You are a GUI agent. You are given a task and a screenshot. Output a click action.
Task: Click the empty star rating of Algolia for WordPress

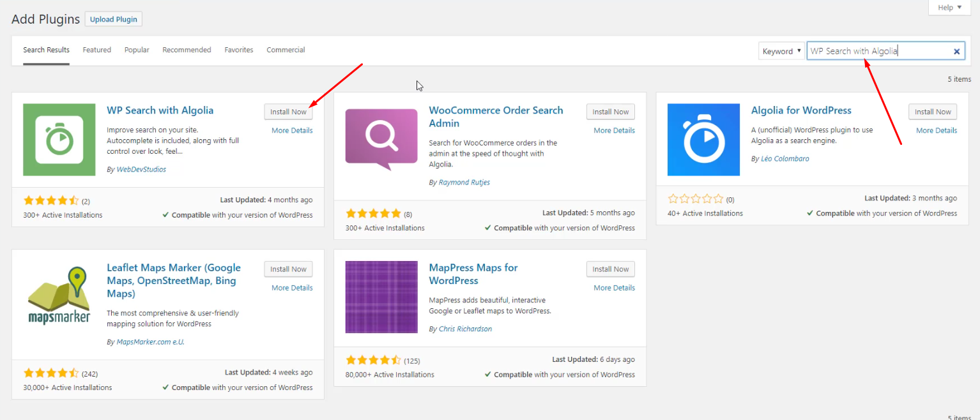point(695,199)
